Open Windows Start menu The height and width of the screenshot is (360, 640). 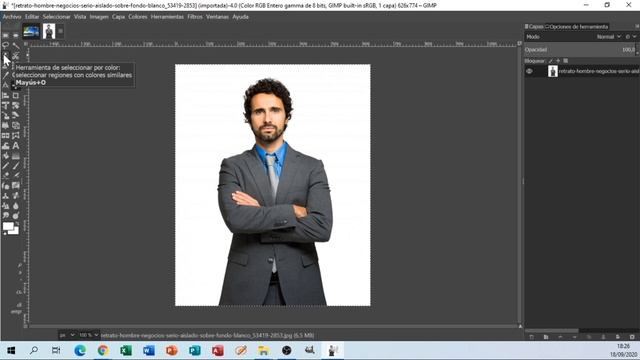pyautogui.click(x=11, y=350)
